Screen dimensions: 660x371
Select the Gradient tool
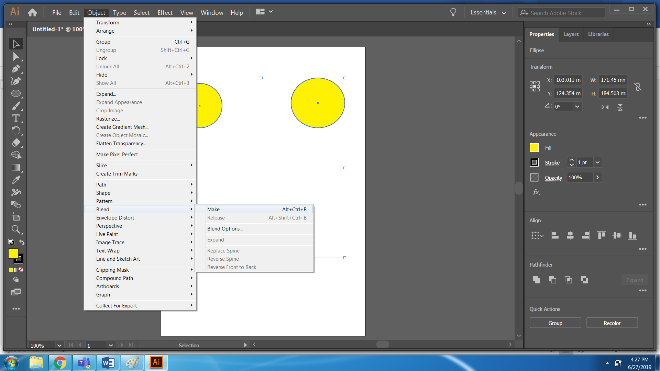point(16,168)
